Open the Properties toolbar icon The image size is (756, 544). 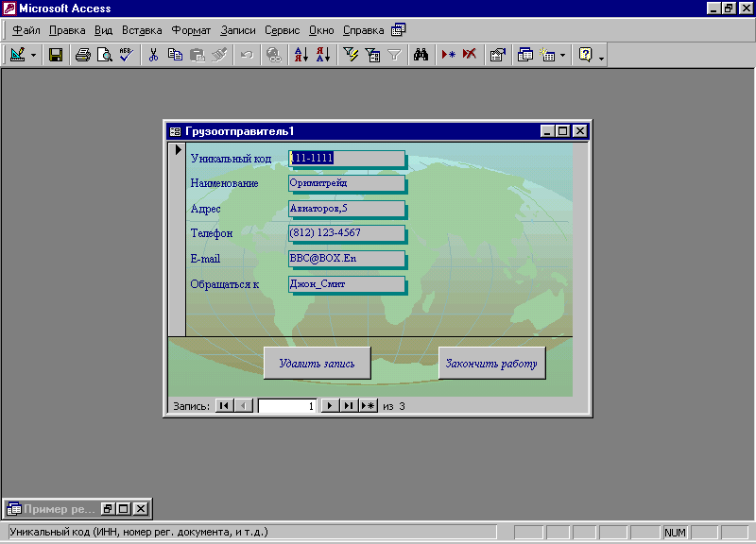point(498,55)
